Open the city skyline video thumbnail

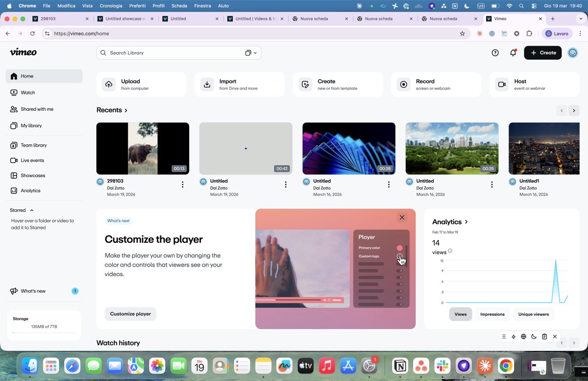pos(452,149)
